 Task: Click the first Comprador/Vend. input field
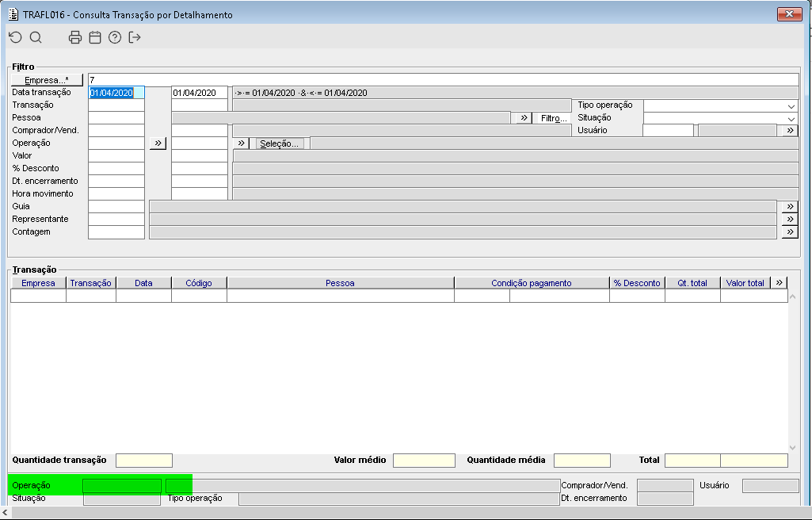click(116, 131)
